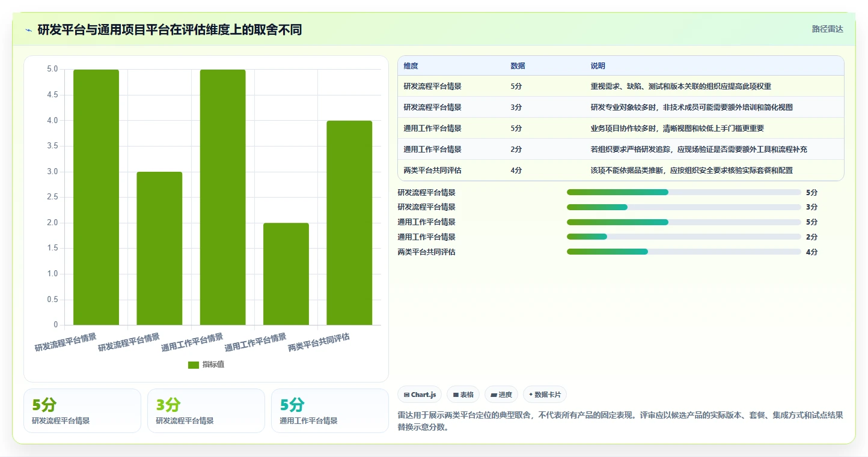This screenshot has width=868, height=457.
Task: Click the 4分 value beside the progress bar
Action: [x=811, y=252]
